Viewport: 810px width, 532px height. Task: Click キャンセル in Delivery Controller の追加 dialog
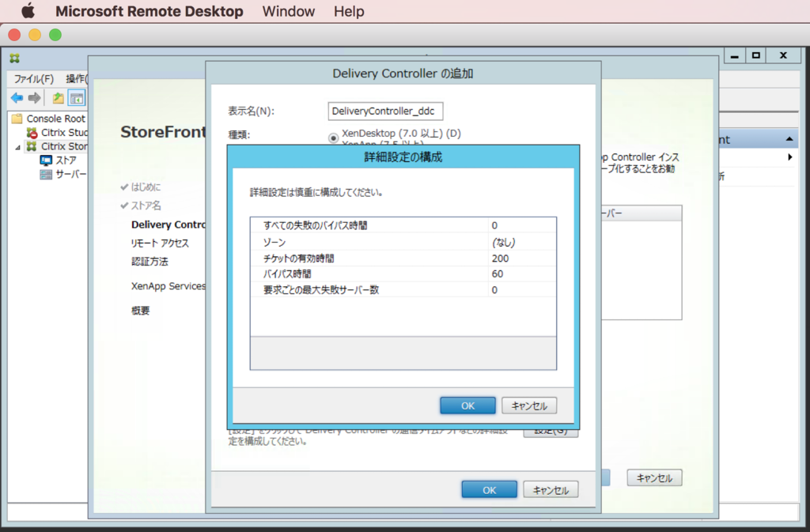(x=551, y=489)
